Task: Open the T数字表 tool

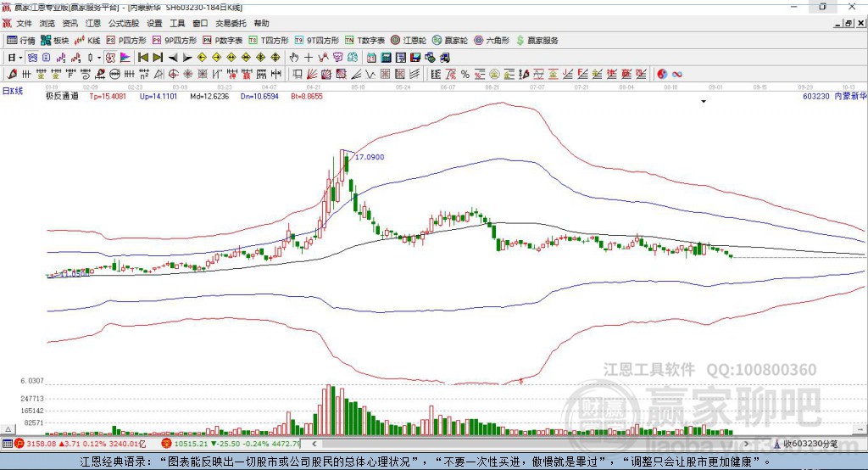Action: coord(364,41)
